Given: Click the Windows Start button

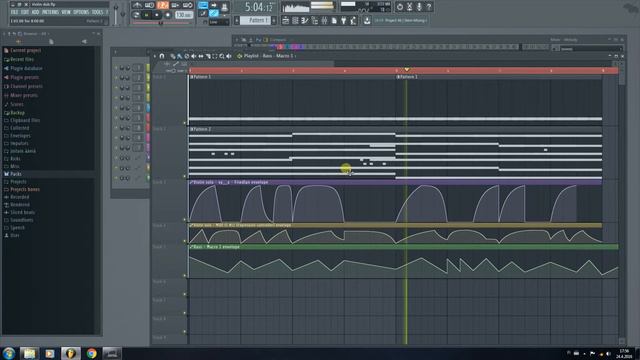Looking at the screenshot, I should click(8, 353).
